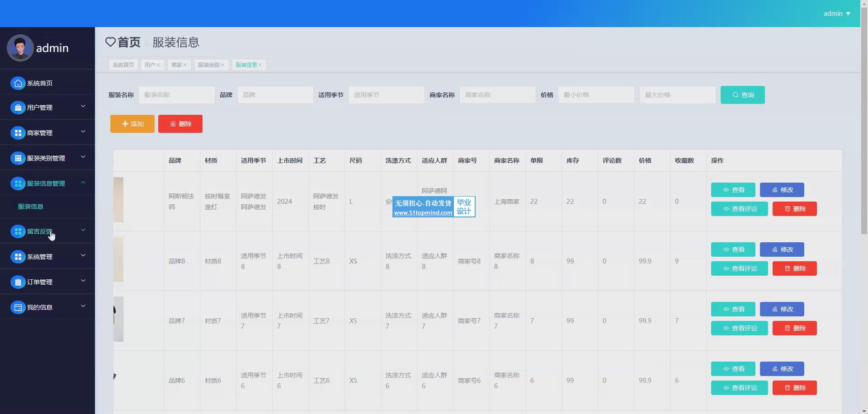
Task: Close the 服装类别 tab with its X
Action: pos(222,65)
